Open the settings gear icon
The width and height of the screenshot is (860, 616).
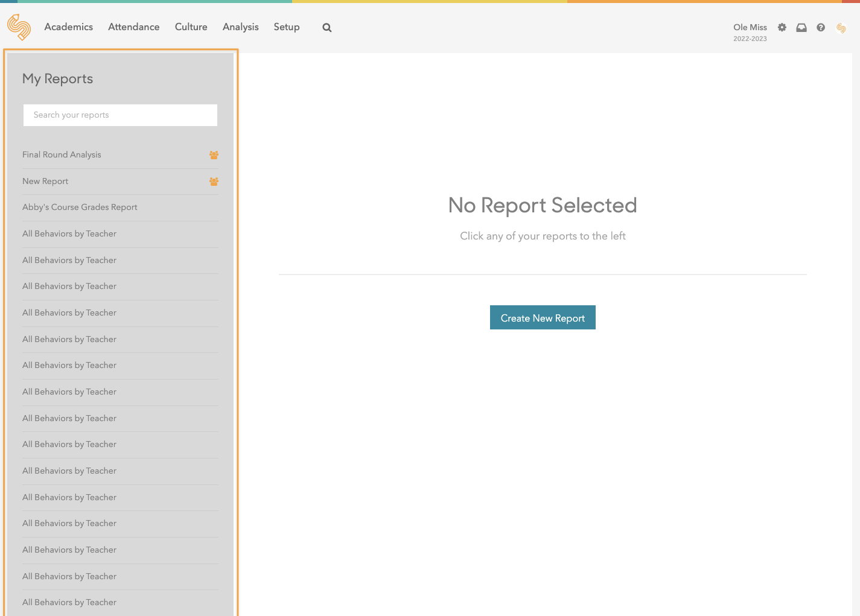(x=782, y=28)
